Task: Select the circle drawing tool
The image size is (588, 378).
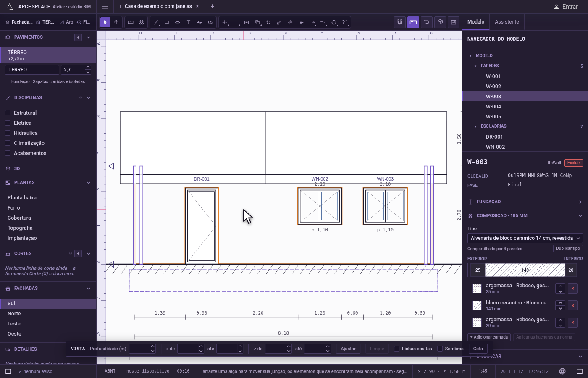Action: [x=334, y=22]
